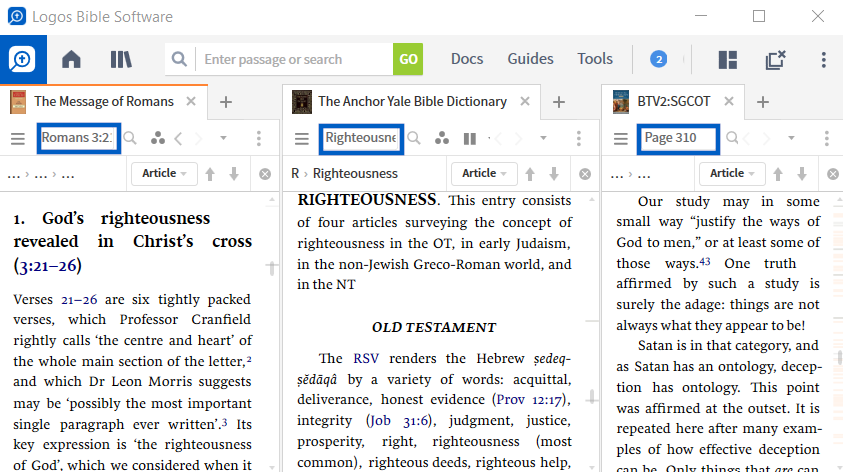This screenshot has height=472, width=843.
Task: Open the Logos home page icon
Action: pyautogui.click(x=71, y=59)
